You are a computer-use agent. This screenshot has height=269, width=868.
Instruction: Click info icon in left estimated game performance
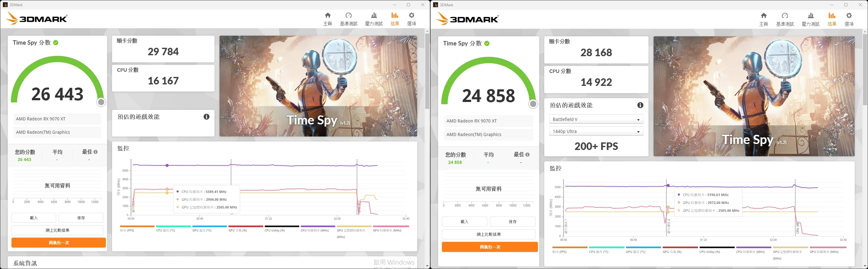pyautogui.click(x=206, y=117)
